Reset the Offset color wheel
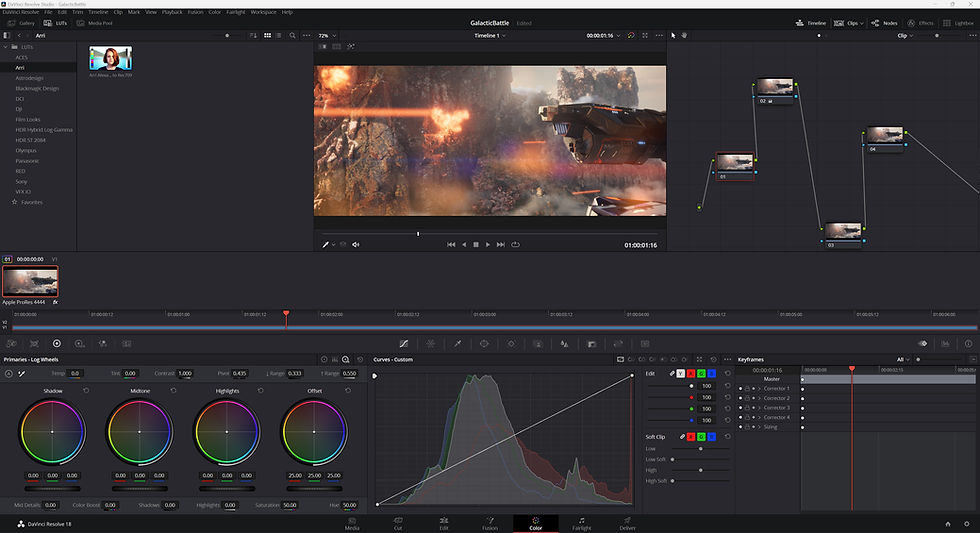 pyautogui.click(x=348, y=391)
